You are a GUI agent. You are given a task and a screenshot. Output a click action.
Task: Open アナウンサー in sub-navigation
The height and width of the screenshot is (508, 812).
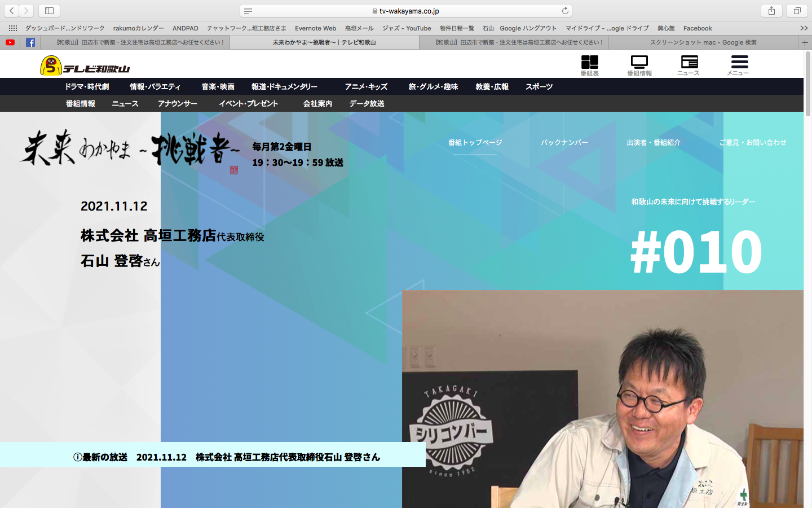[178, 104]
